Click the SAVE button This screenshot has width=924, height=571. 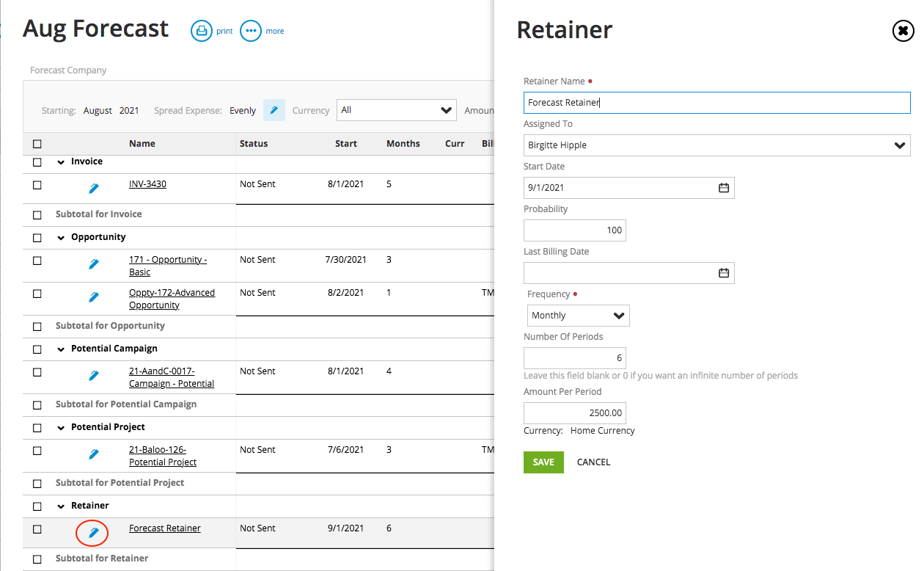[543, 462]
